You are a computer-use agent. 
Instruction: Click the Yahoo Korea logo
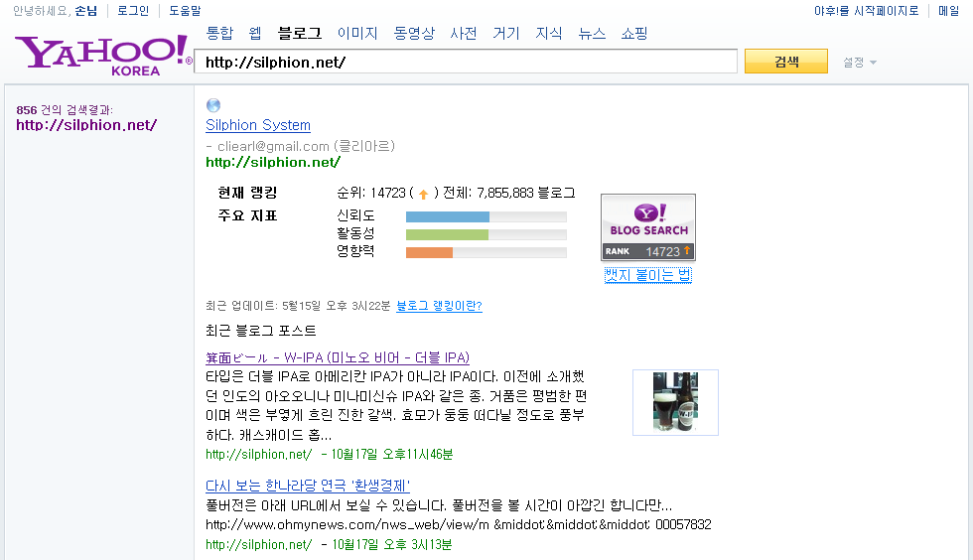pos(102,56)
